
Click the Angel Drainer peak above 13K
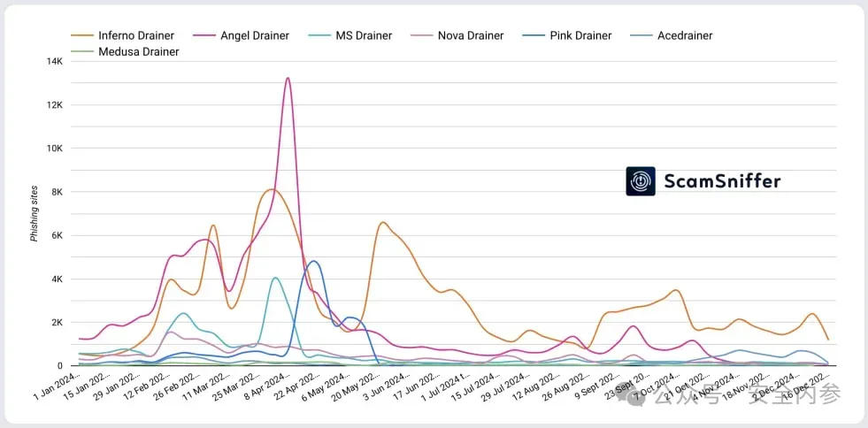click(x=288, y=79)
